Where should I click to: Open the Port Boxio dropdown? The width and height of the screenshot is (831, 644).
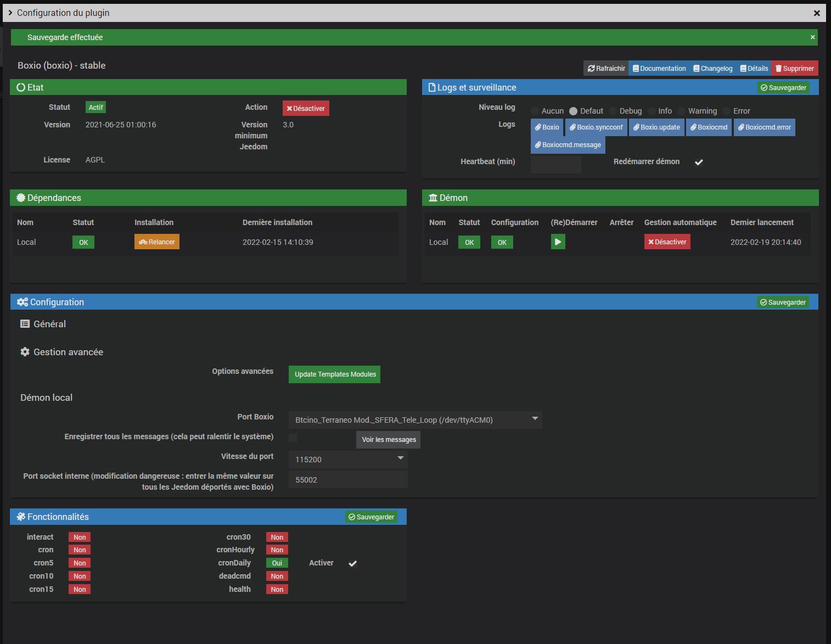(415, 420)
